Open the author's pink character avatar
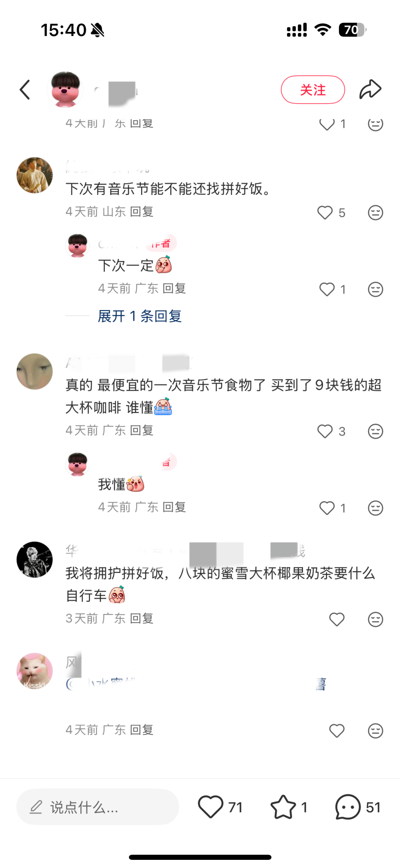The width and height of the screenshot is (400, 868). pyautogui.click(x=65, y=90)
